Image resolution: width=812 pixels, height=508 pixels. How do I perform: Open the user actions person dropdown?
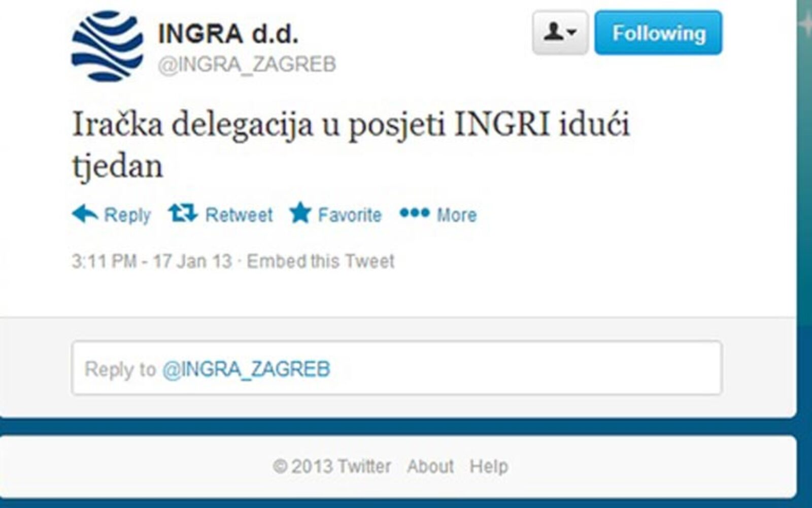coord(560,33)
